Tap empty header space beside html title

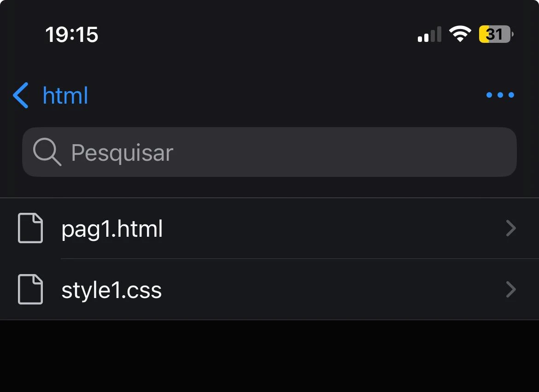click(285, 95)
